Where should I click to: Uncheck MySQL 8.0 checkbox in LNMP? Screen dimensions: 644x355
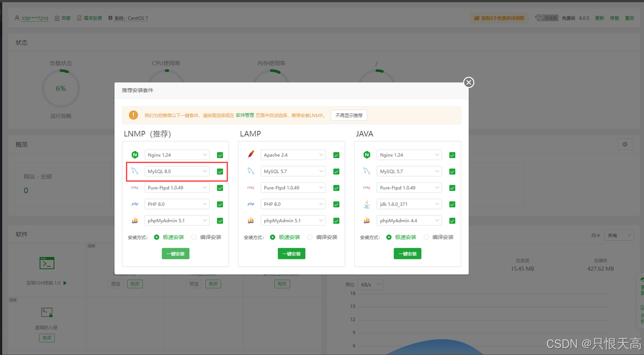click(x=220, y=172)
